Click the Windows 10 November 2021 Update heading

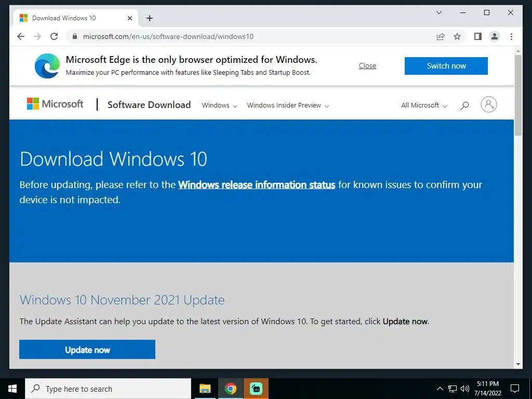pos(122,300)
